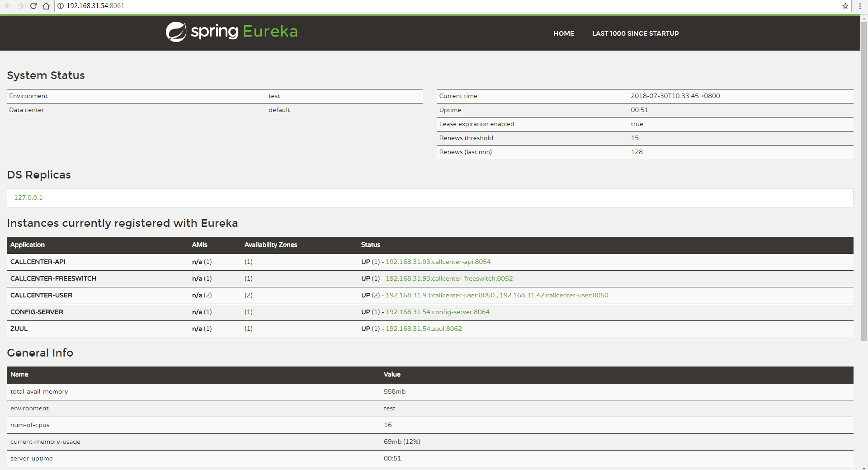Viewport: 868px width, 470px height.
Task: Click the browser forward arrow
Action: click(21, 6)
